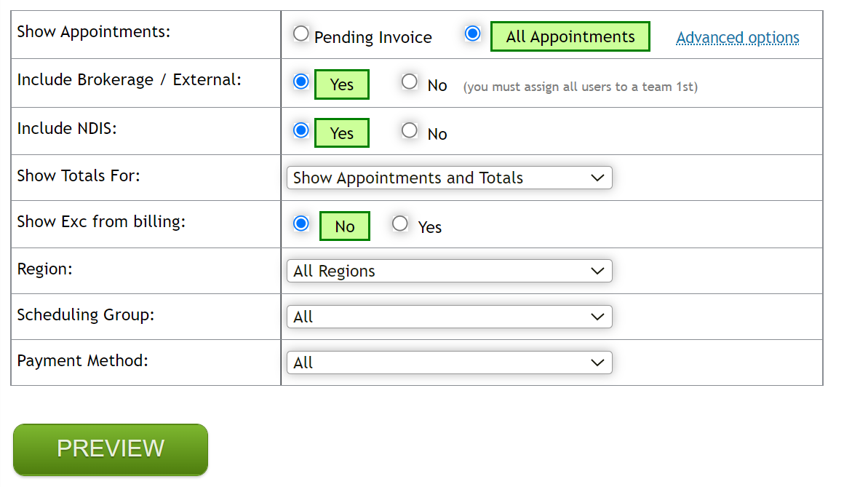Click the Show Appointments and Totals selection

click(449, 177)
